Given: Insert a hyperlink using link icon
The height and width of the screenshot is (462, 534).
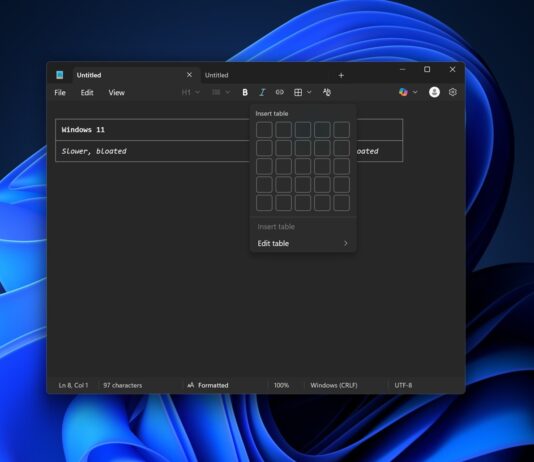Looking at the screenshot, I should pos(280,92).
